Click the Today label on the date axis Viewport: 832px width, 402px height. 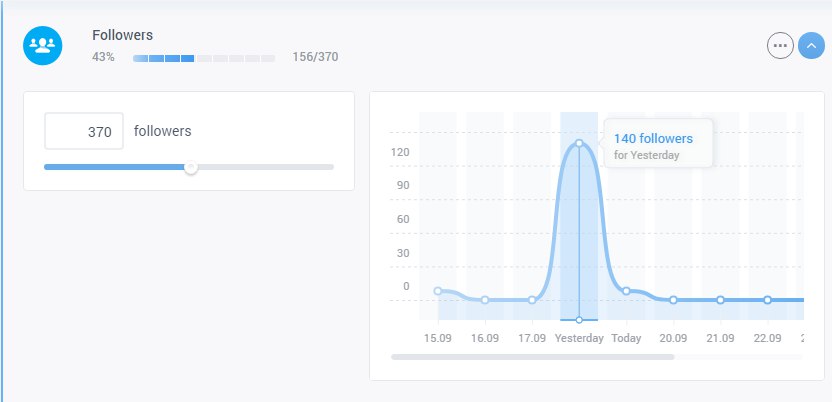(x=626, y=338)
